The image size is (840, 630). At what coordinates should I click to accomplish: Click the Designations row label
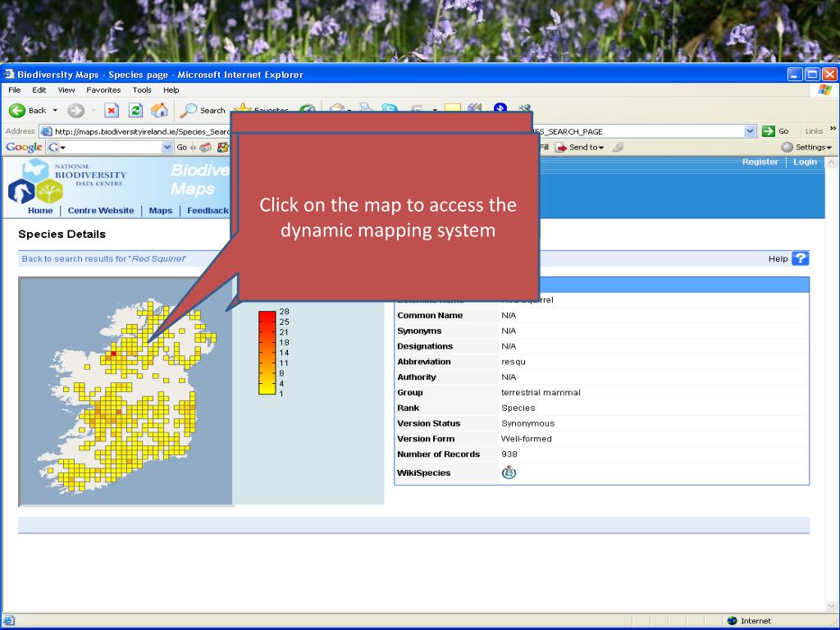[425, 346]
